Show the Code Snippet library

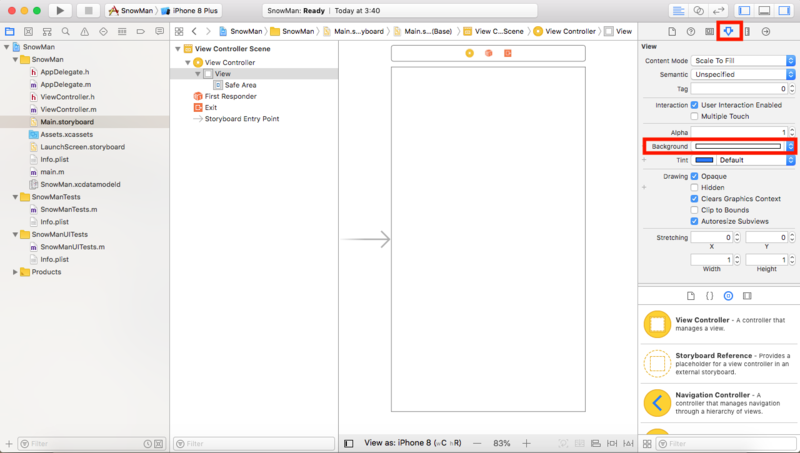[710, 296]
